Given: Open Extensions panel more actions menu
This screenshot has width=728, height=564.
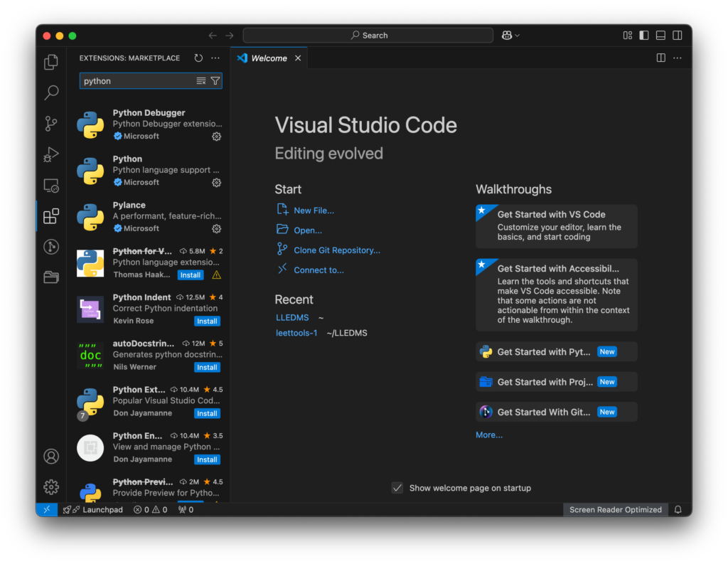Looking at the screenshot, I should click(x=215, y=58).
